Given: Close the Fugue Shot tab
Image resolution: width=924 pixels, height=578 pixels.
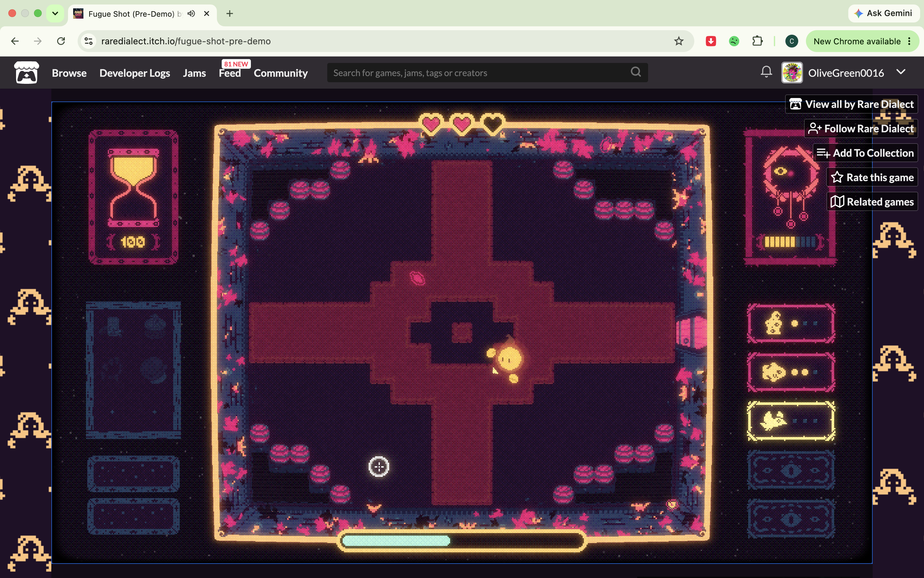Looking at the screenshot, I should coord(207,14).
